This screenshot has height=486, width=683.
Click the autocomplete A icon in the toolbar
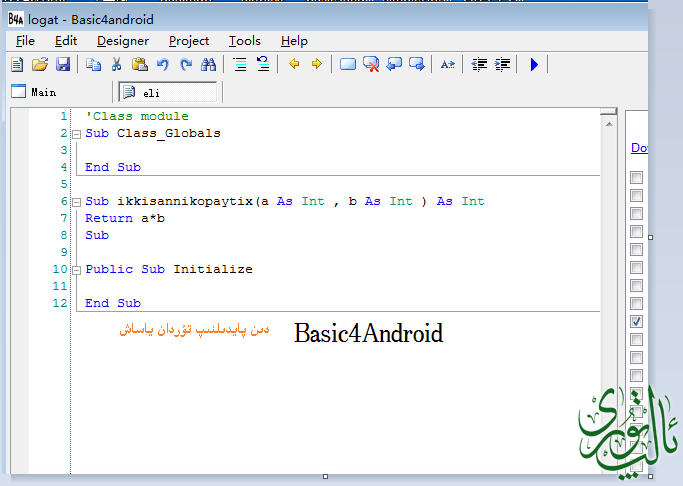pos(448,65)
